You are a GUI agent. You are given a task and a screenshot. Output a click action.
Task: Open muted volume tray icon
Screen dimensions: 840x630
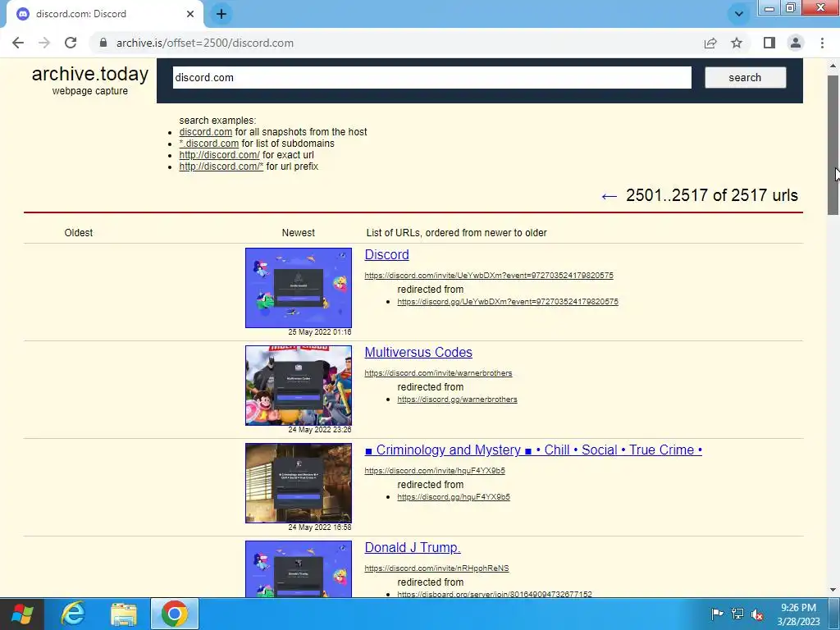pos(757,614)
